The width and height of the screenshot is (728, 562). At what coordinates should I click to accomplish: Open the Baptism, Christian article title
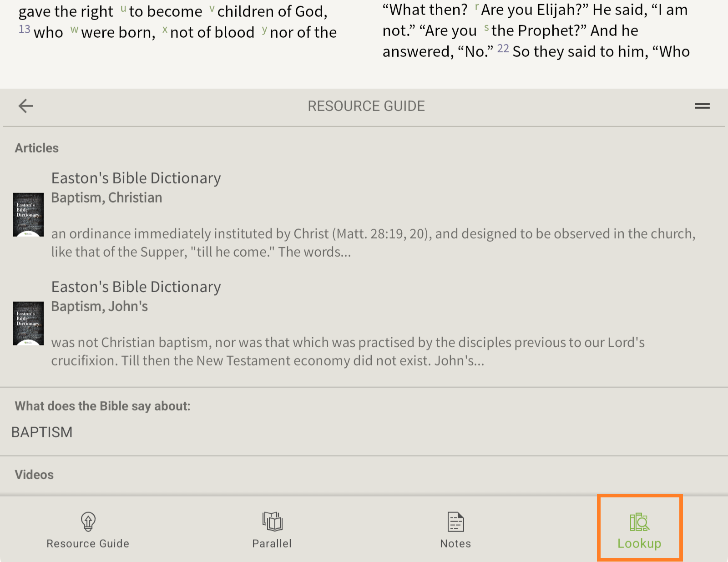(106, 198)
